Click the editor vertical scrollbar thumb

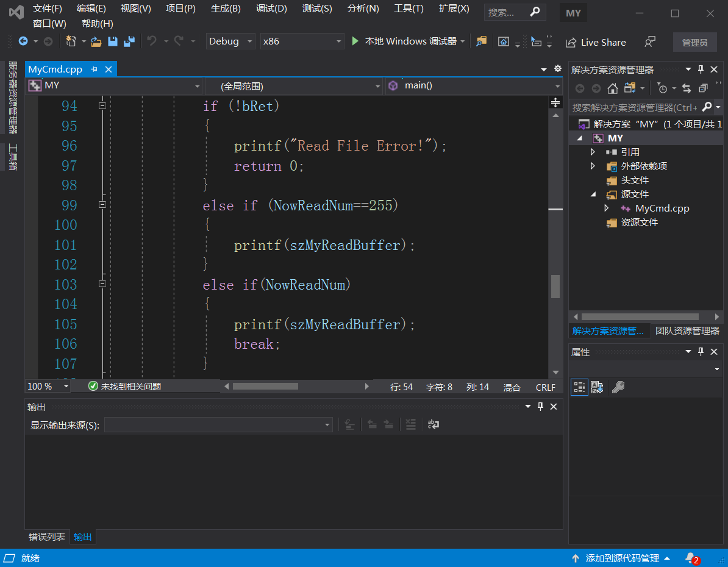pos(555,287)
